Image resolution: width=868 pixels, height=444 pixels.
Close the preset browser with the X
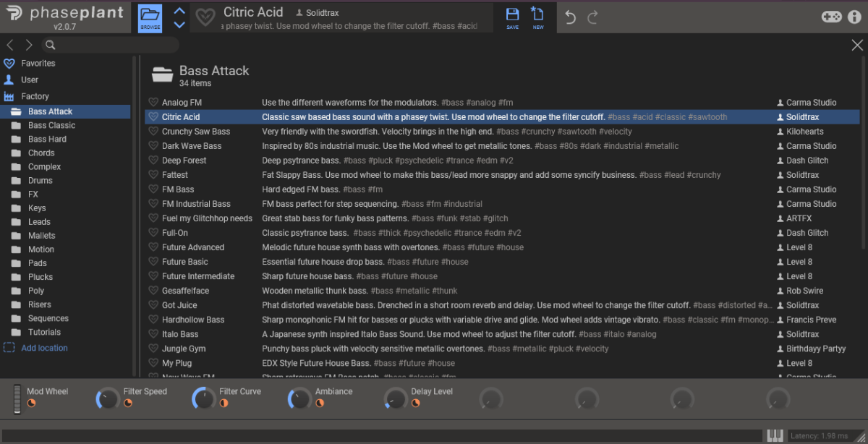coord(857,45)
